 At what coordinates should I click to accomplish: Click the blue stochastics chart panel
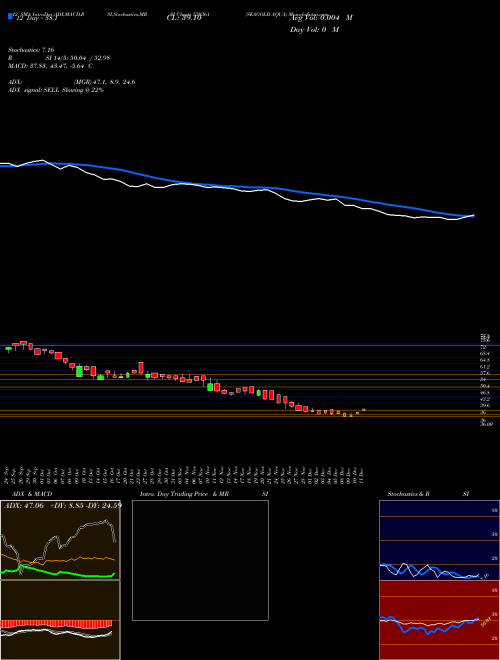point(439,540)
